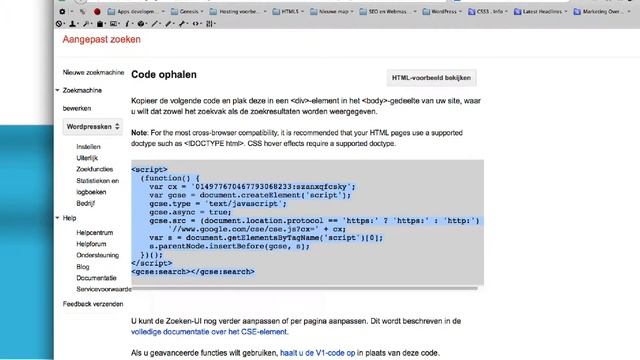The image size is (640, 360).
Task: Open the Apps developm... bookmarks folder
Action: (135, 11)
